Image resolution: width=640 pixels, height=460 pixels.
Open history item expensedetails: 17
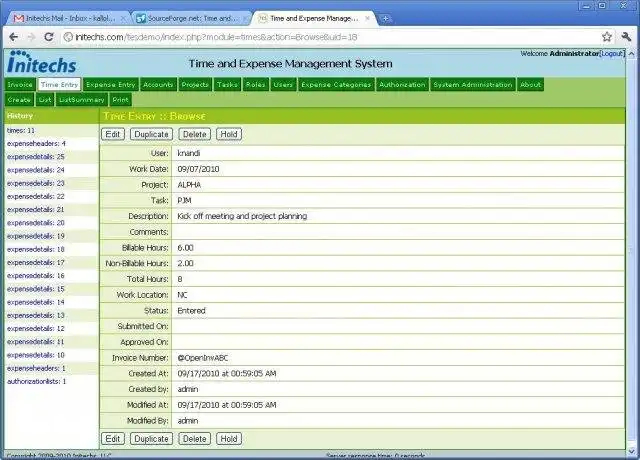36,262
